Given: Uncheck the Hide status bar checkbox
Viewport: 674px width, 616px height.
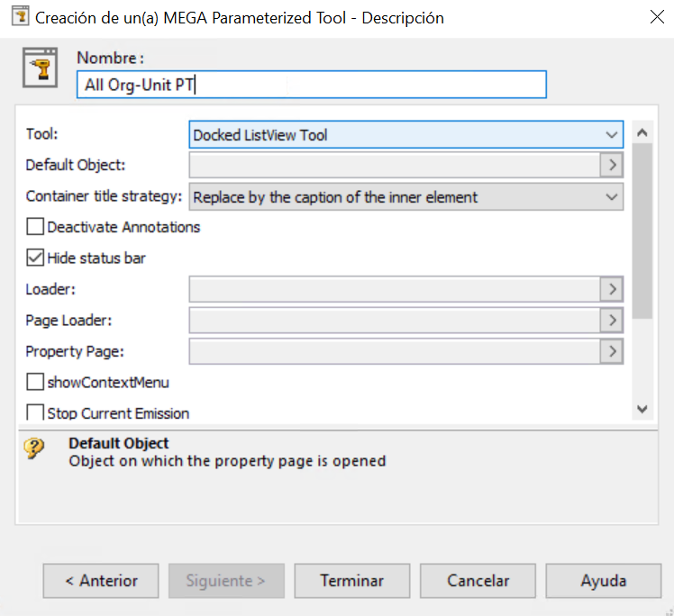Looking at the screenshot, I should pos(35,258).
